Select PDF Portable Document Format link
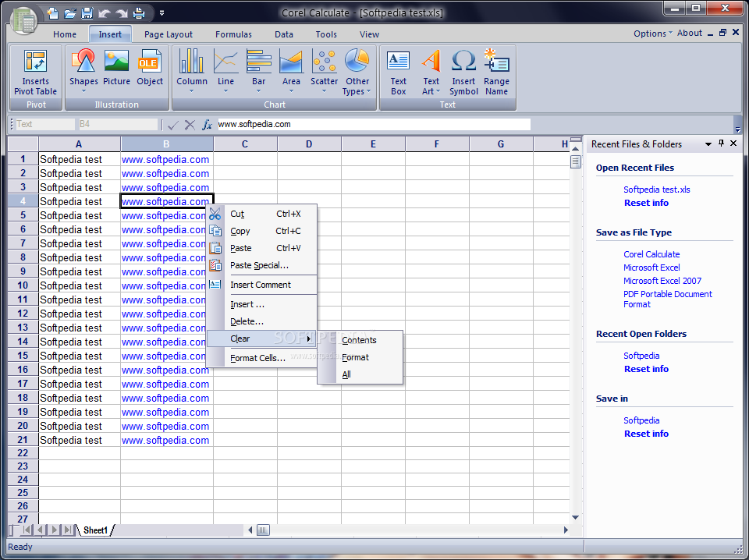 point(667,299)
